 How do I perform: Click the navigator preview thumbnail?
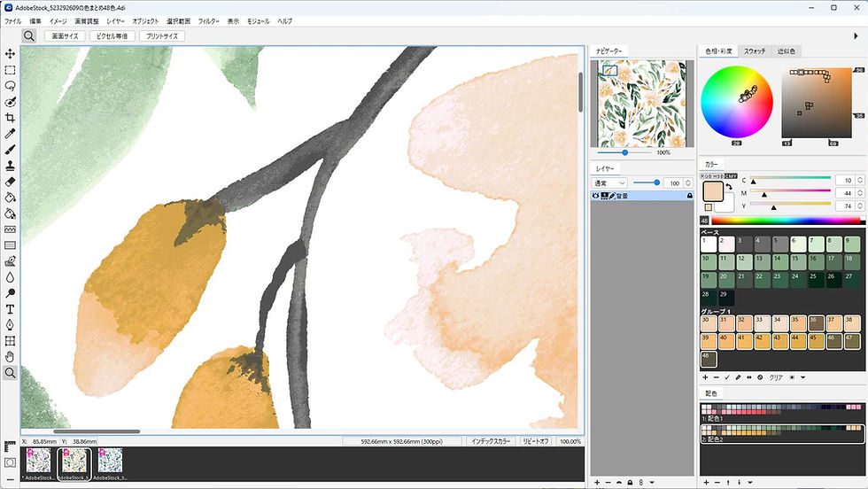pos(643,104)
